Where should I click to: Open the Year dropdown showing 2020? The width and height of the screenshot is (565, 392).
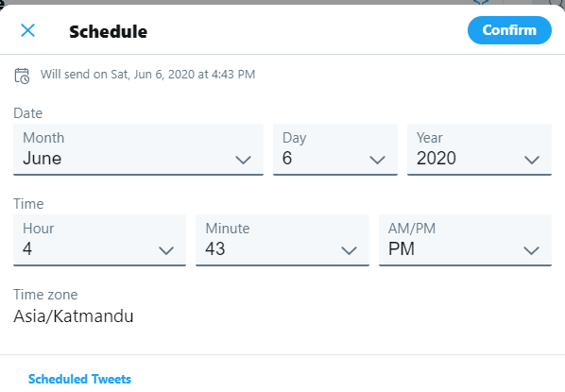coord(479,149)
